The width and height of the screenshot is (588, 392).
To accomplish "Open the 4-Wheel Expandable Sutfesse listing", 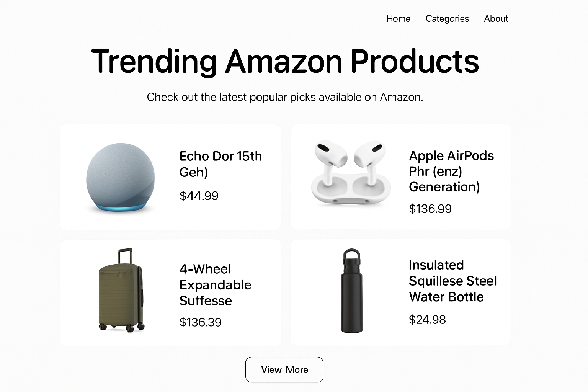I will [x=215, y=285].
